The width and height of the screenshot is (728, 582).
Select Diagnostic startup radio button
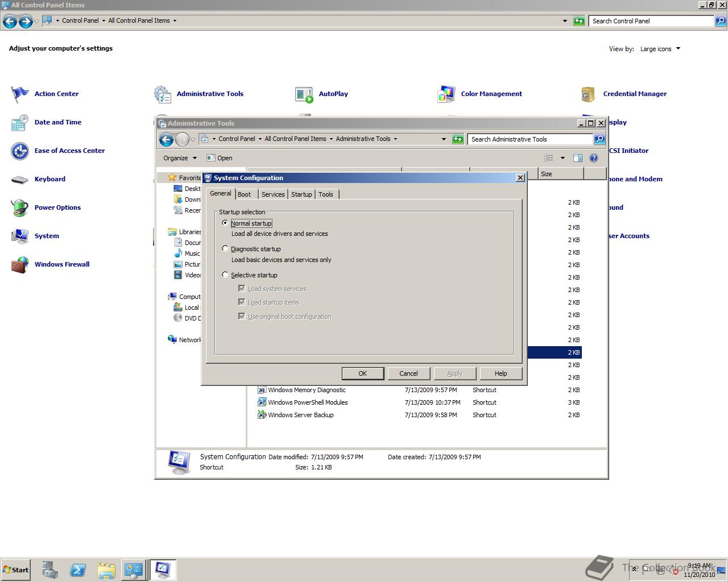click(225, 248)
